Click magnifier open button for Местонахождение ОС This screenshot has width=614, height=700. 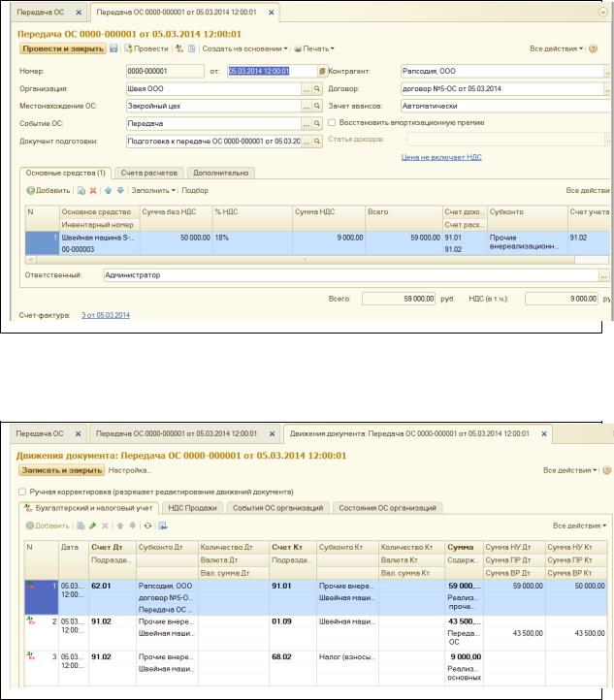coord(316,107)
